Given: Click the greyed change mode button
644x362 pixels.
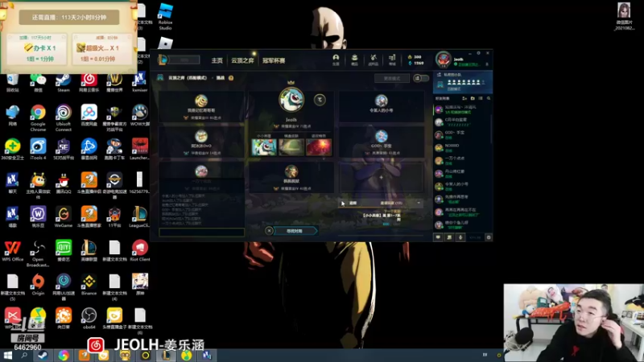Looking at the screenshot, I should pyautogui.click(x=392, y=78).
